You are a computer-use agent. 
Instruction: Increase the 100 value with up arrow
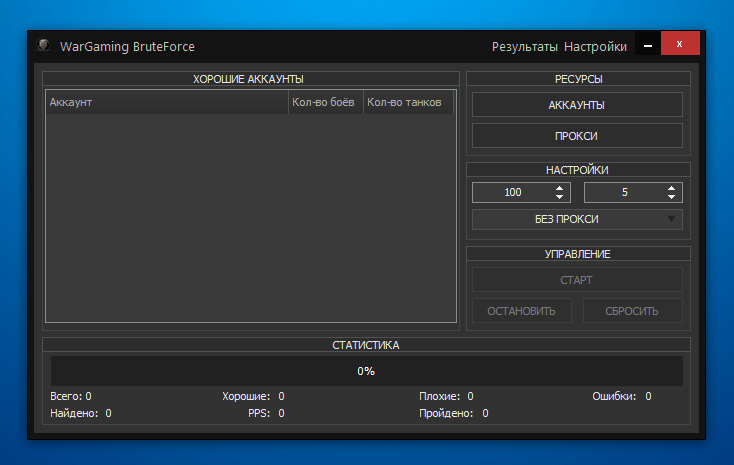pos(560,188)
